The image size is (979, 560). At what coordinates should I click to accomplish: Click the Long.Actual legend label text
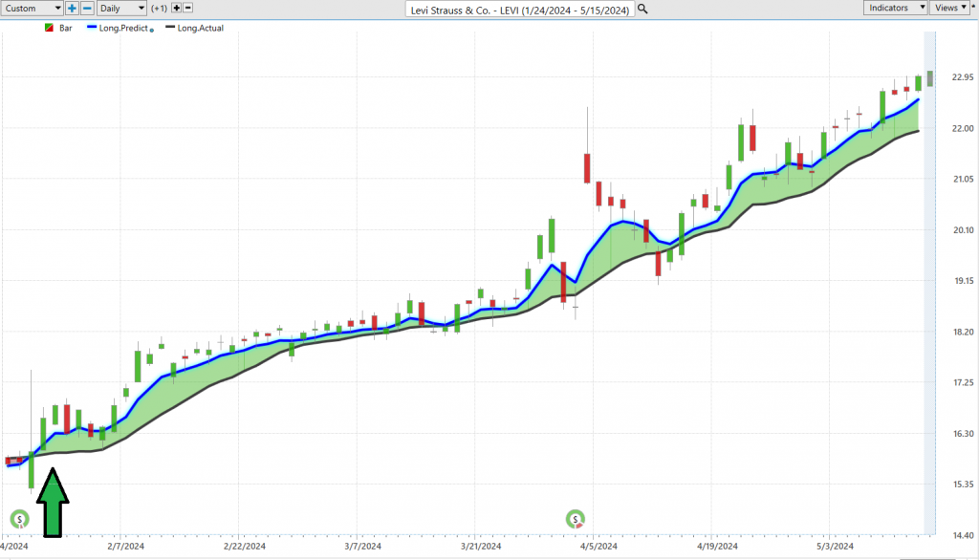coord(201,28)
